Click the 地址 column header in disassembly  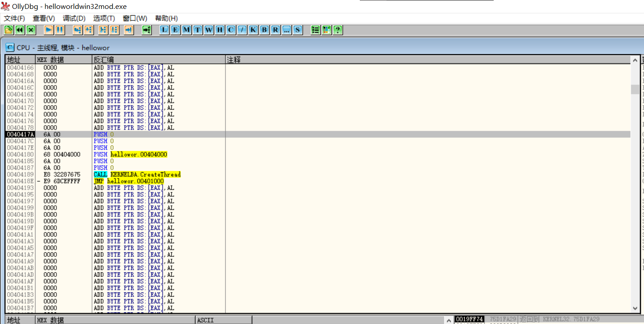[x=20, y=60]
